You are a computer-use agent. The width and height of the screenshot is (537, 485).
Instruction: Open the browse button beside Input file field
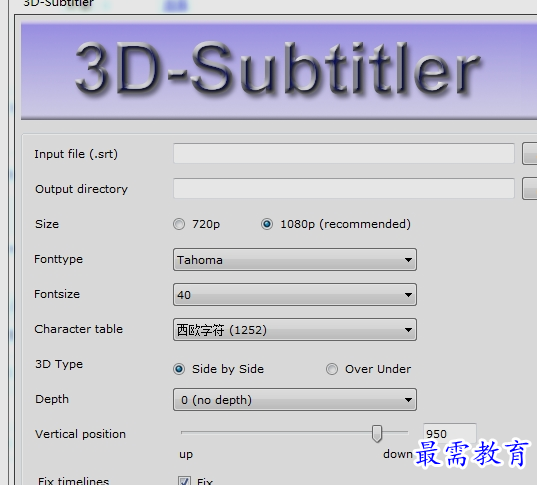(x=530, y=154)
